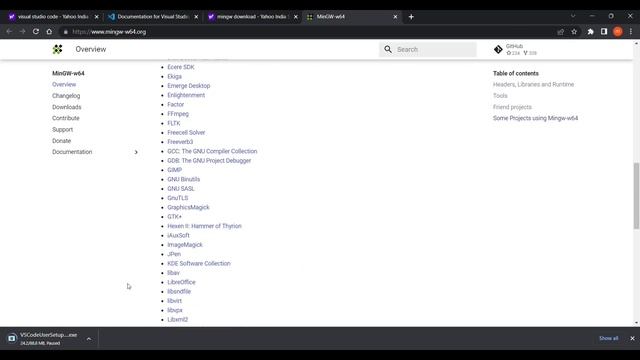Open the GnuTLS link
Viewport: 640px width, 360px height.
pos(178,198)
